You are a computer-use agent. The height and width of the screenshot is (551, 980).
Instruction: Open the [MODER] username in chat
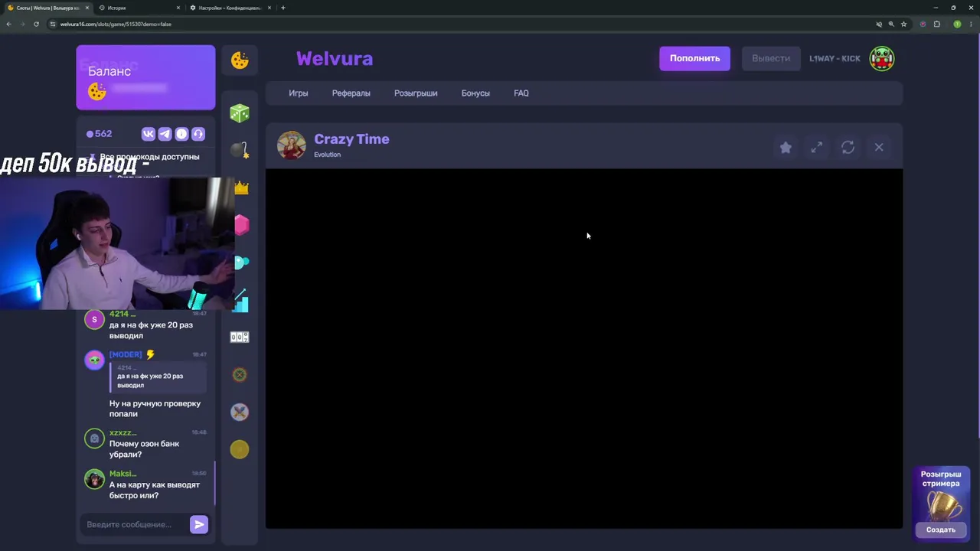126,354
